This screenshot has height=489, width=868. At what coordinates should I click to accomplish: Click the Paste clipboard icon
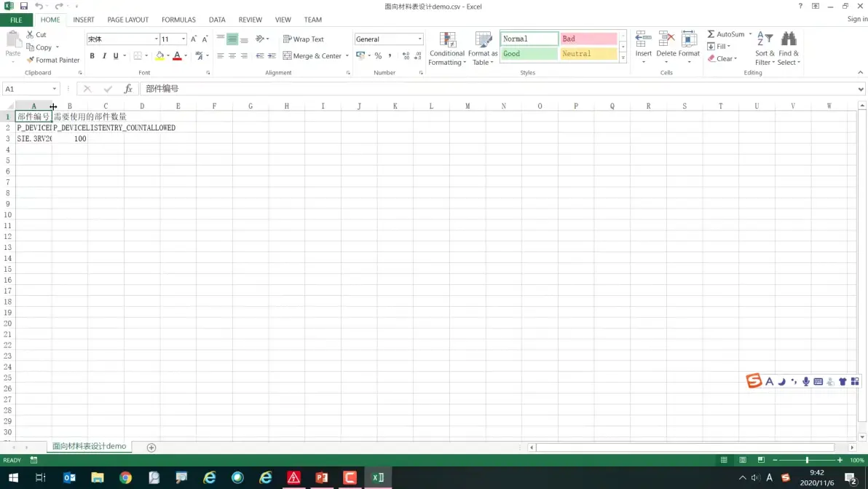(x=12, y=40)
